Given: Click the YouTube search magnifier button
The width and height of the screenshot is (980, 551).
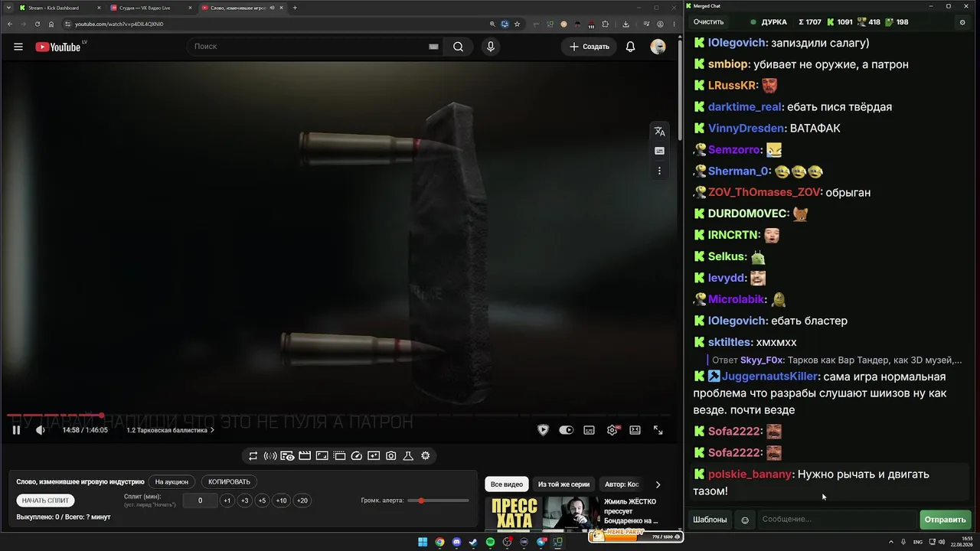Looking at the screenshot, I should [458, 47].
